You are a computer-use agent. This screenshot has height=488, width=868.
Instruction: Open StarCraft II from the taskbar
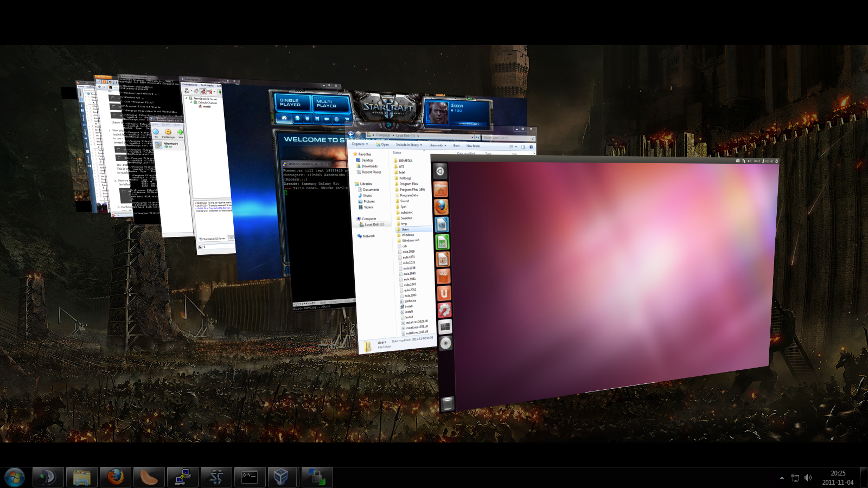[x=216, y=477]
